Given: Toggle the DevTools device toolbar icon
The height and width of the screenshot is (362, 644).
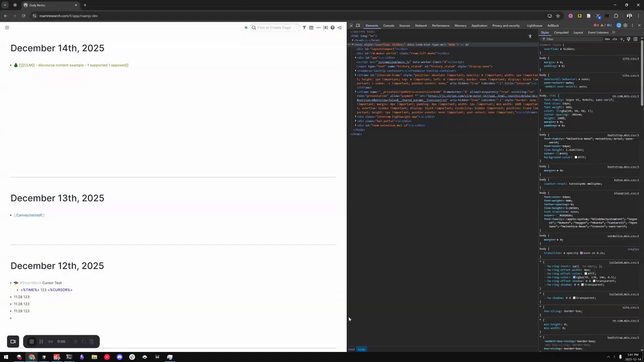Looking at the screenshot, I should 358,26.
